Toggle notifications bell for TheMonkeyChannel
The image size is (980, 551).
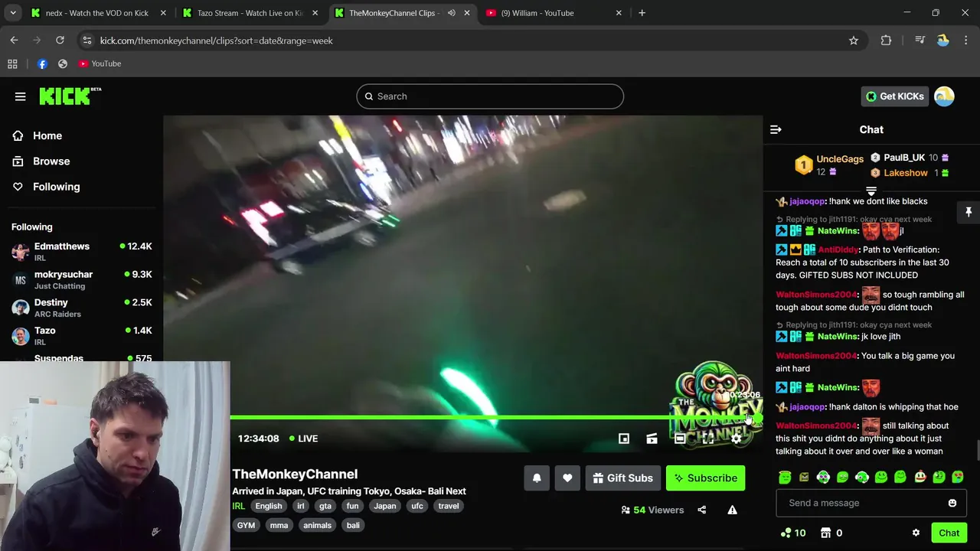(x=537, y=478)
